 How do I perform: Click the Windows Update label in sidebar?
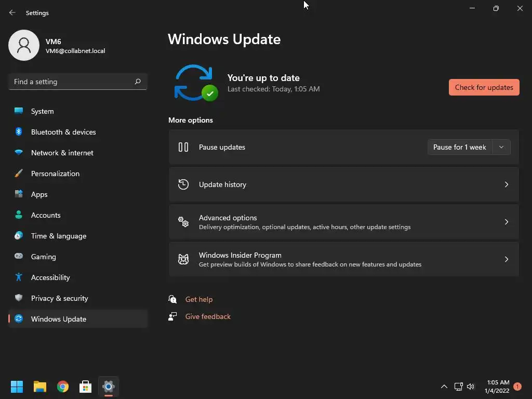tap(58, 319)
